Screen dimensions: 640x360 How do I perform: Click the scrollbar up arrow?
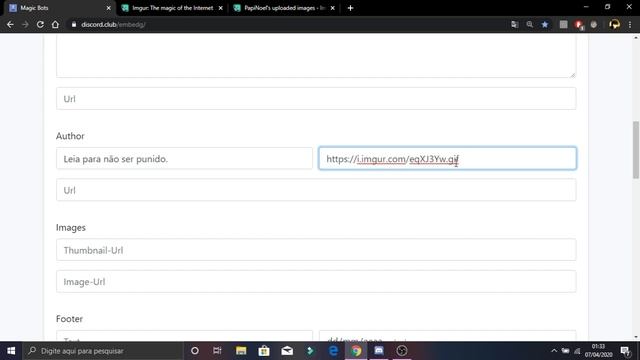click(x=636, y=38)
